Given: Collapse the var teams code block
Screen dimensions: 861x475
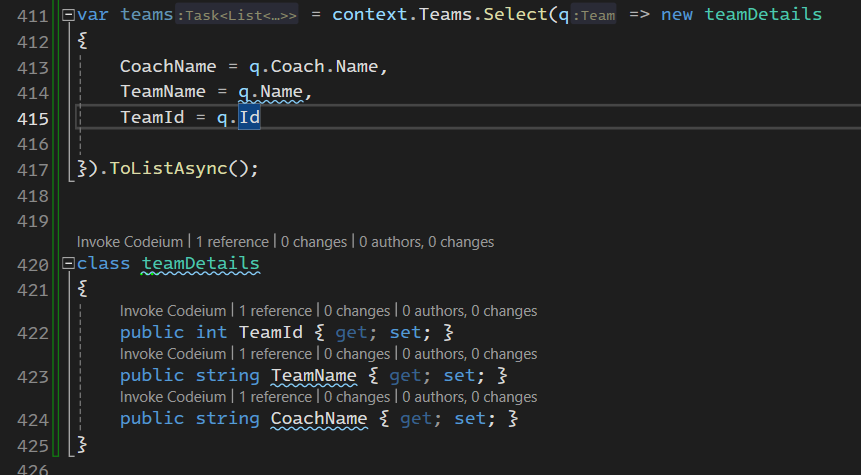Looking at the screenshot, I should (68, 15).
